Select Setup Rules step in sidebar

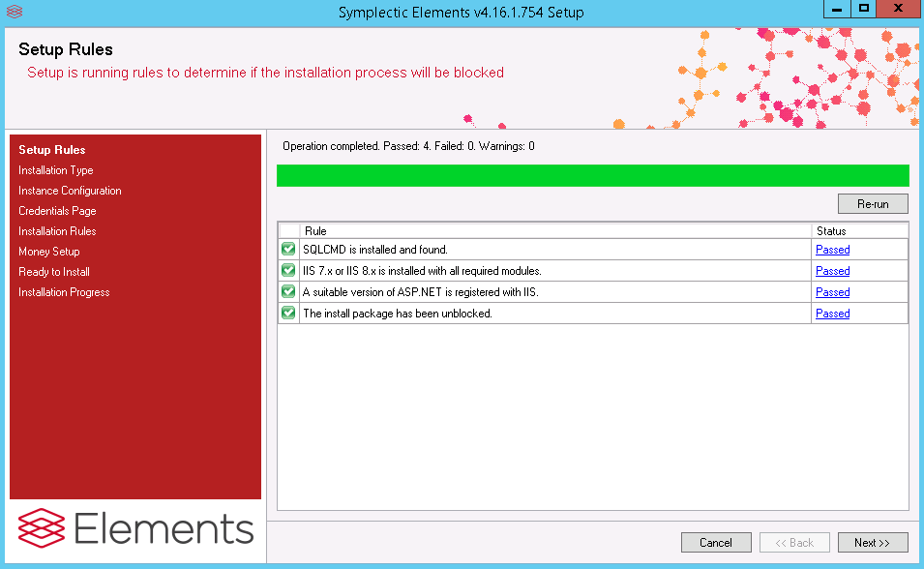pyautogui.click(x=52, y=150)
